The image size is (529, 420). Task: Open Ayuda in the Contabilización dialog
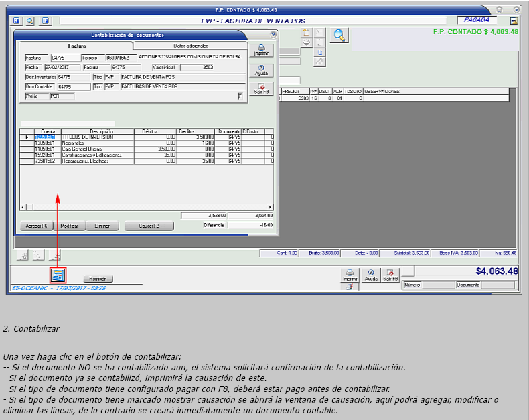click(x=261, y=70)
